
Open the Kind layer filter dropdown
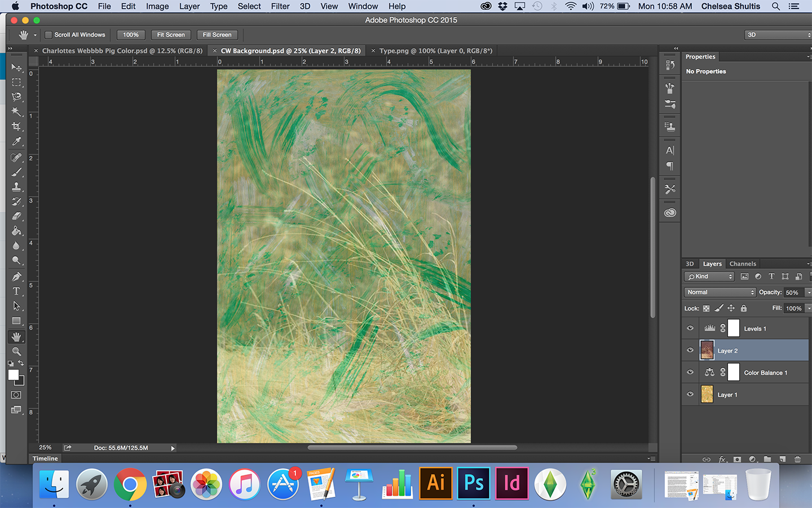(709, 277)
